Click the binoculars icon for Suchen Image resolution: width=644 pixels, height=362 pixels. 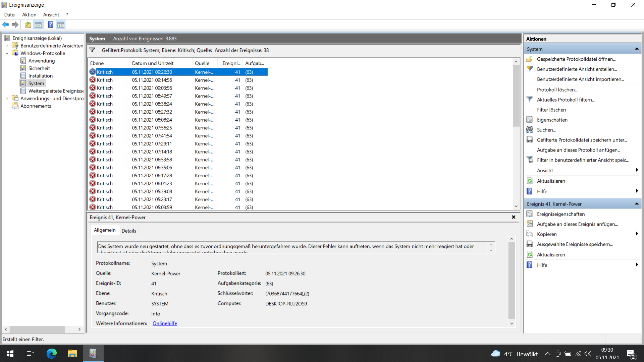click(x=530, y=130)
